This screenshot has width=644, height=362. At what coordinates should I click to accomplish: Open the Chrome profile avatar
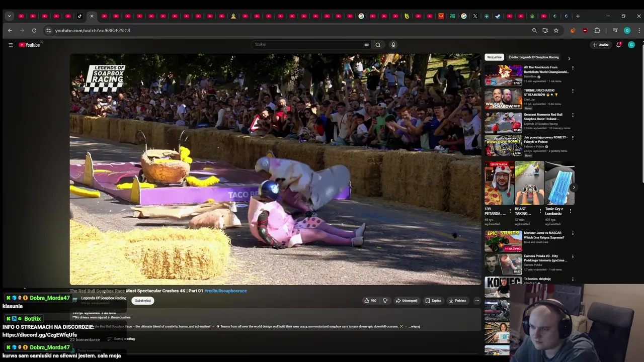tap(627, 31)
